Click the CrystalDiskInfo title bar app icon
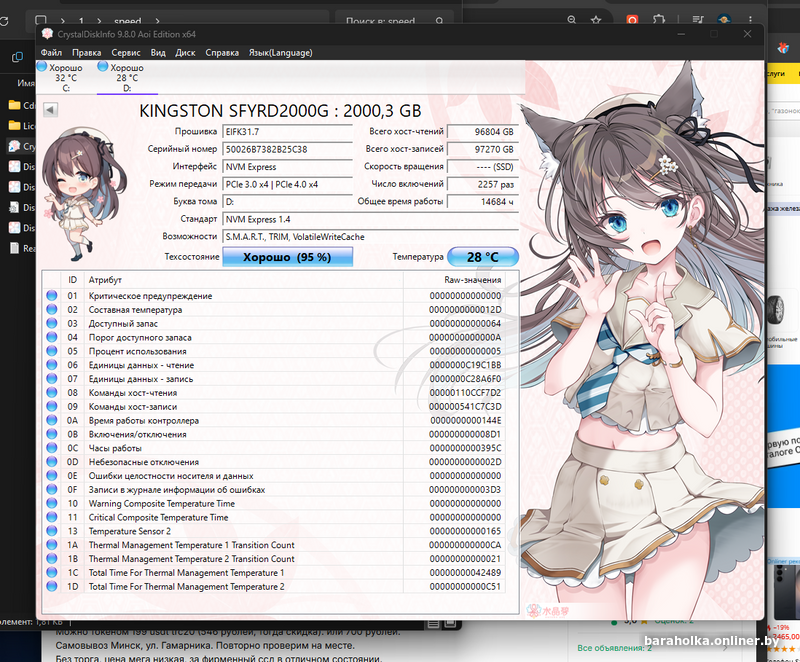 coord(47,34)
